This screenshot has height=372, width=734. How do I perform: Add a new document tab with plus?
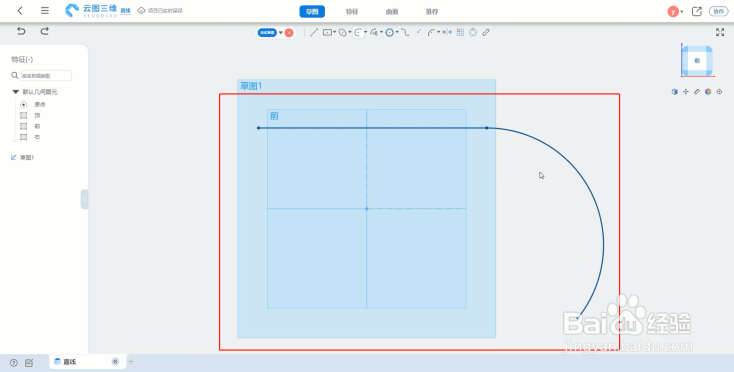(131, 361)
